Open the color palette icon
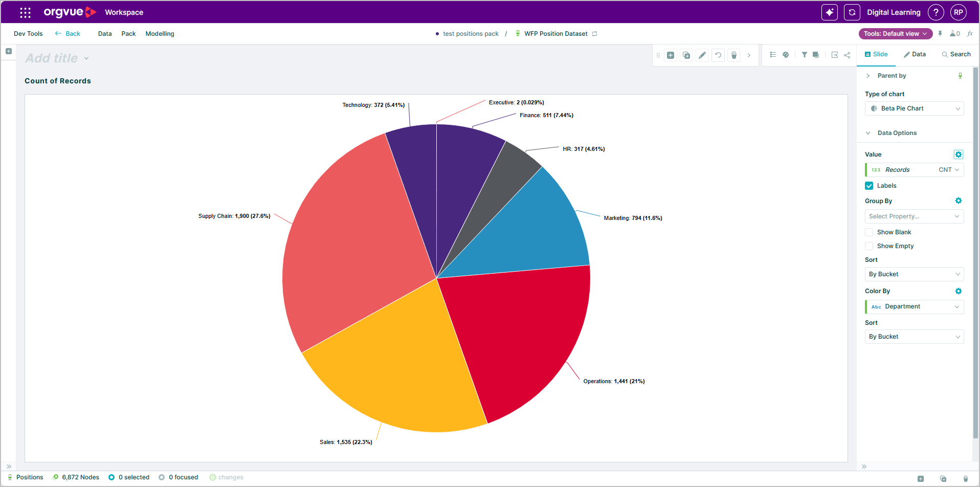Screen dimensions: 980x487 [x=786, y=55]
